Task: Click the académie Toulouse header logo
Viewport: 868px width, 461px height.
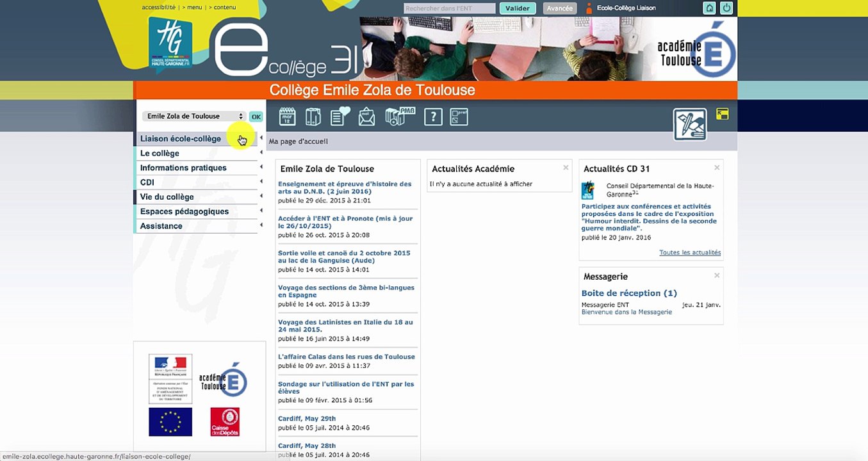Action: click(696, 50)
